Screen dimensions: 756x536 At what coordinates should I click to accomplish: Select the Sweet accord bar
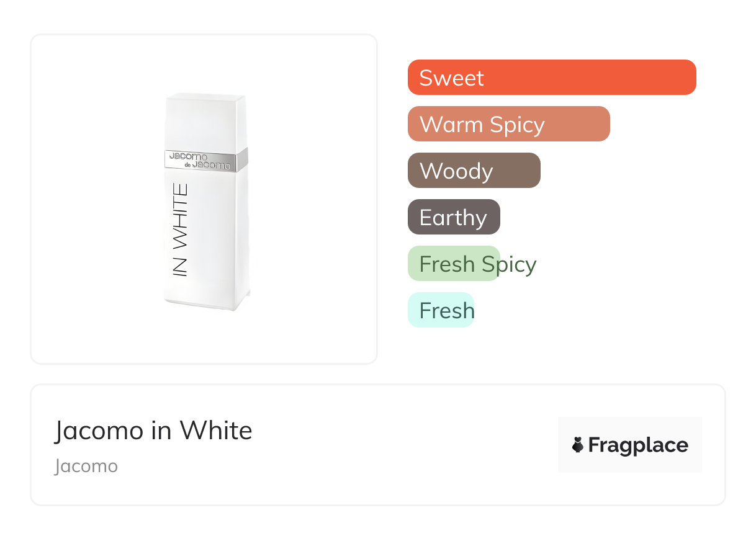[x=551, y=78]
